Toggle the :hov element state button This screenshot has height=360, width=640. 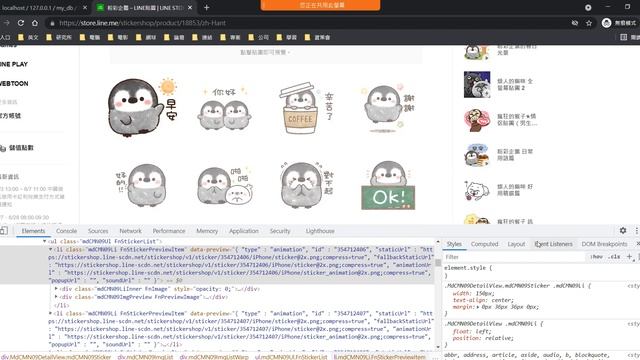pos(596,257)
